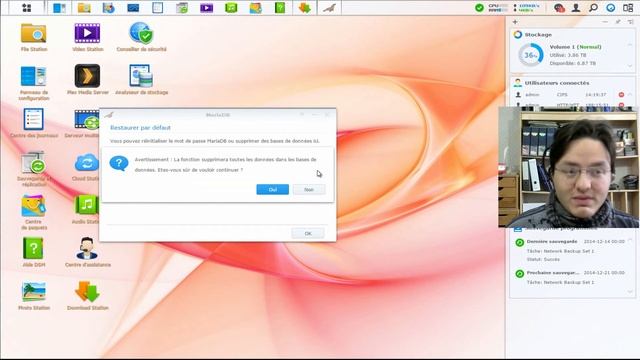Open Centre des journaux desktop icon

(34, 123)
